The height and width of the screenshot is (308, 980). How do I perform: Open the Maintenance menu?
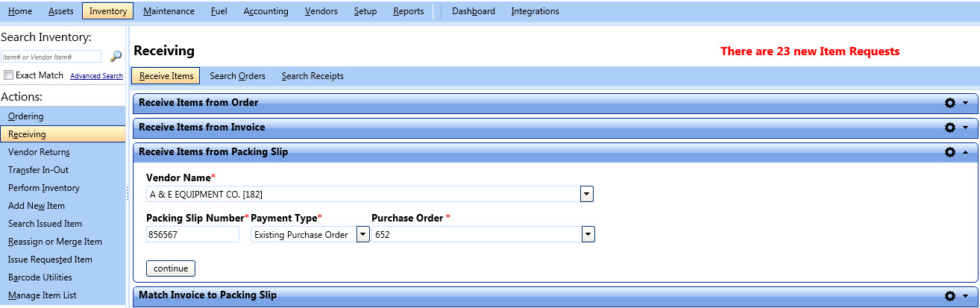(169, 11)
